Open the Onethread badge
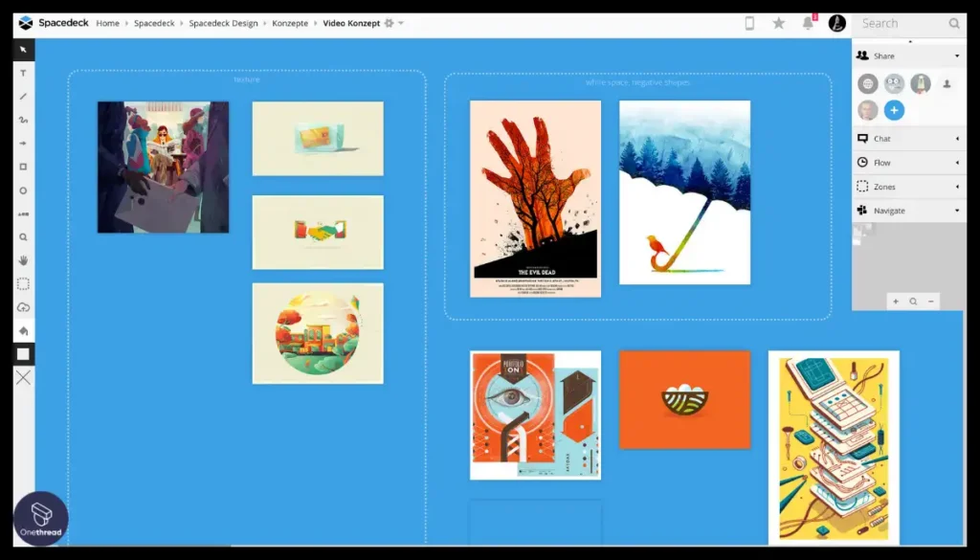Viewport: 980px width, 560px height. click(40, 519)
